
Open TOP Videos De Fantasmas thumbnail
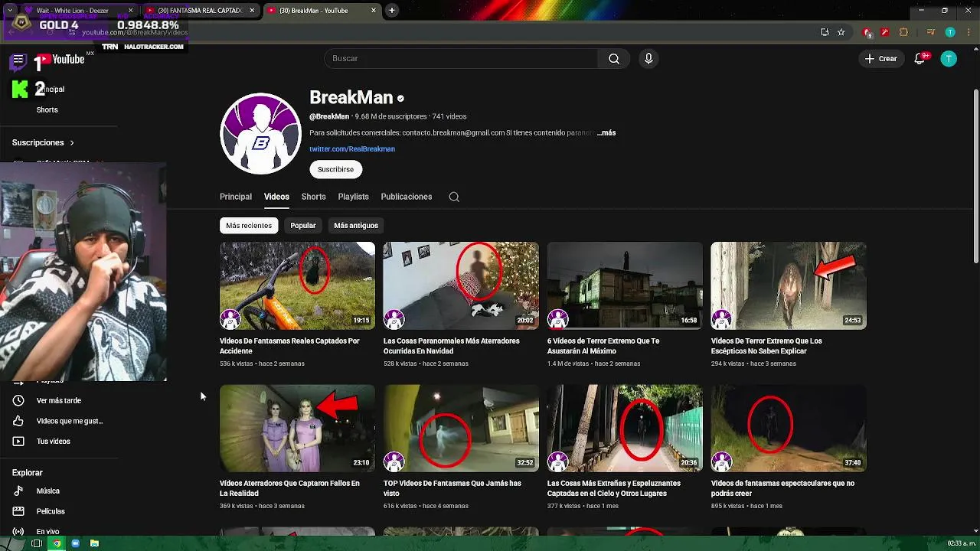[x=461, y=429]
